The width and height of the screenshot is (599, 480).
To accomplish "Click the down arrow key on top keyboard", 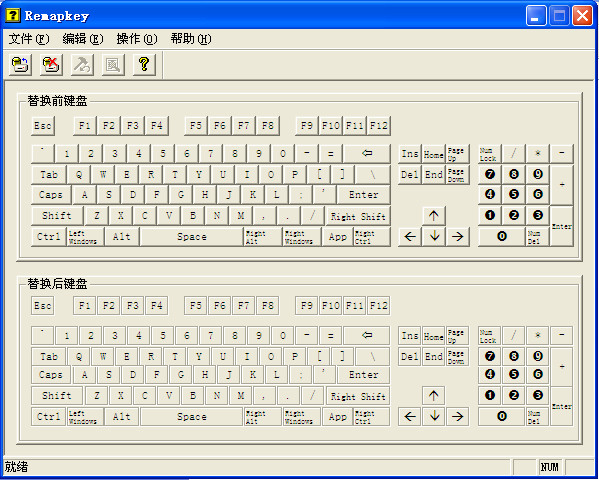I will coord(434,237).
